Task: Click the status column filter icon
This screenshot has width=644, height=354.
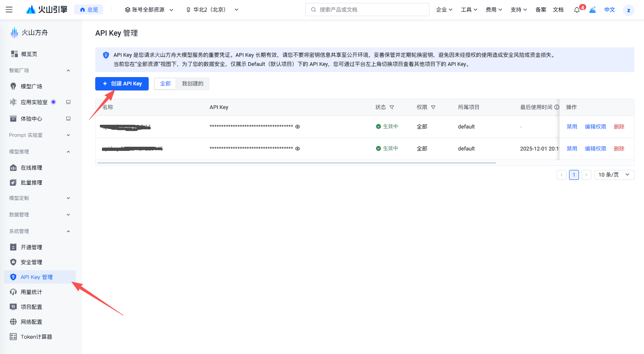Action: pos(392,107)
